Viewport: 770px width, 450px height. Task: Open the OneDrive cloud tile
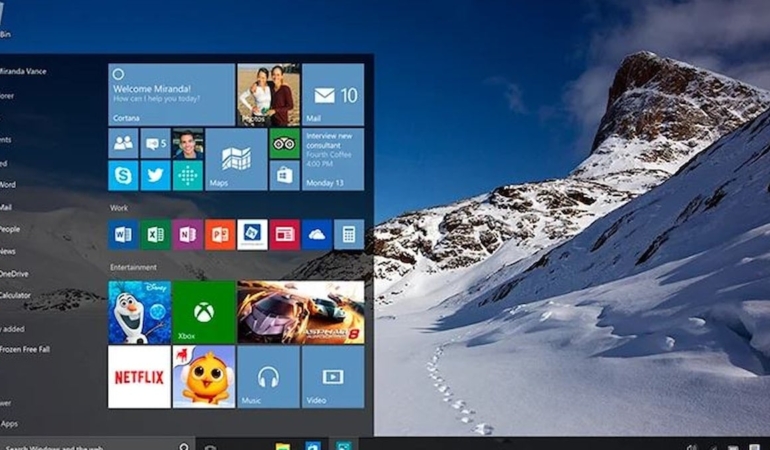click(317, 234)
